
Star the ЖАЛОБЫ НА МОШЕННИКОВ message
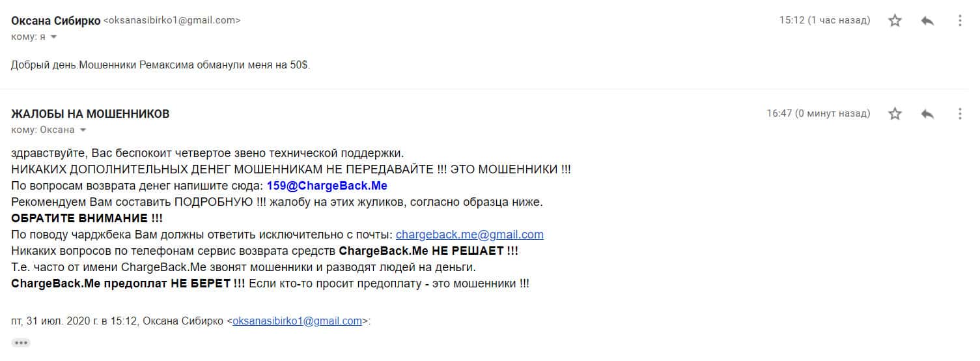point(895,113)
